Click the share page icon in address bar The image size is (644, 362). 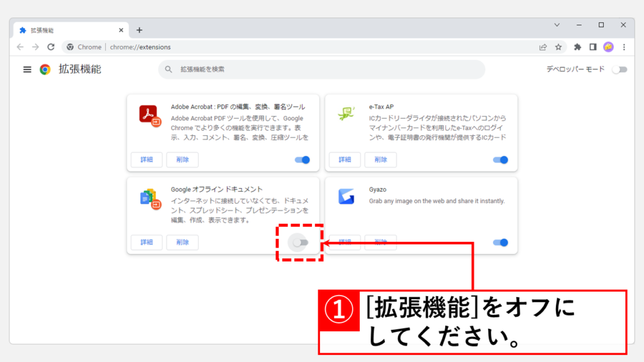tap(543, 47)
